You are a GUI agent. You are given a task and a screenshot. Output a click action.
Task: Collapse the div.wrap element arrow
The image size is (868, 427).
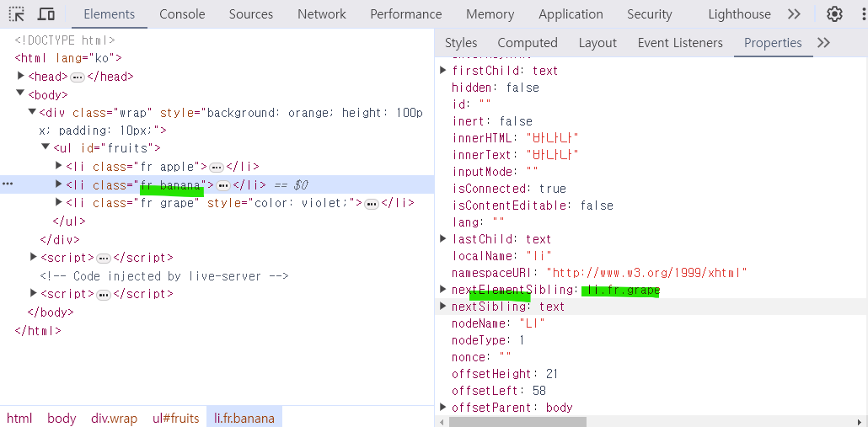point(33,112)
